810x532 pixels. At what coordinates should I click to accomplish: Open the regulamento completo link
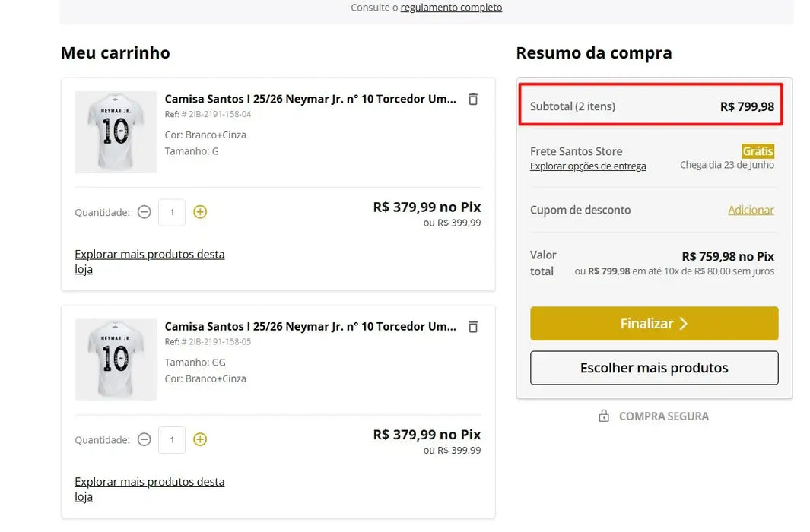click(451, 7)
